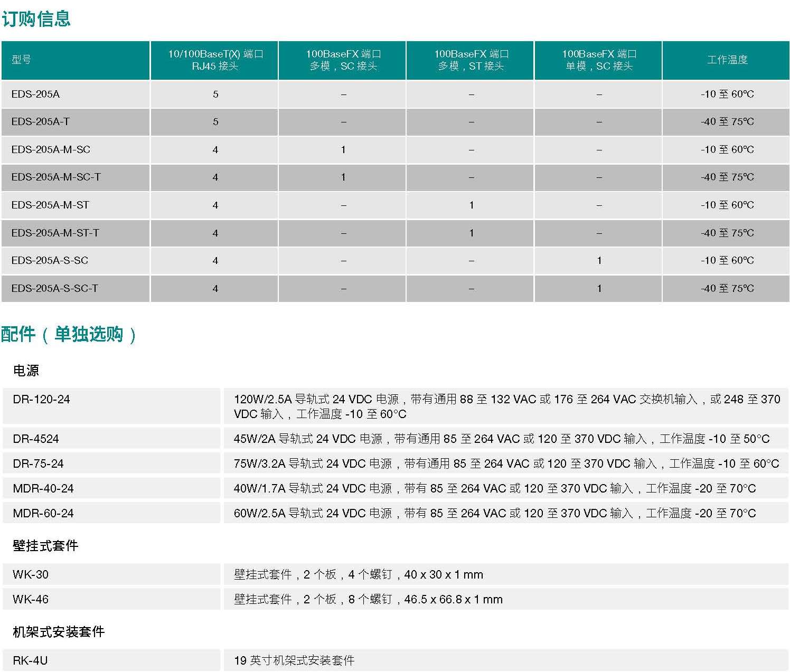The image size is (790, 672).
Task: Select model EDS-205A-S-SC-T row label
Action: (x=54, y=288)
